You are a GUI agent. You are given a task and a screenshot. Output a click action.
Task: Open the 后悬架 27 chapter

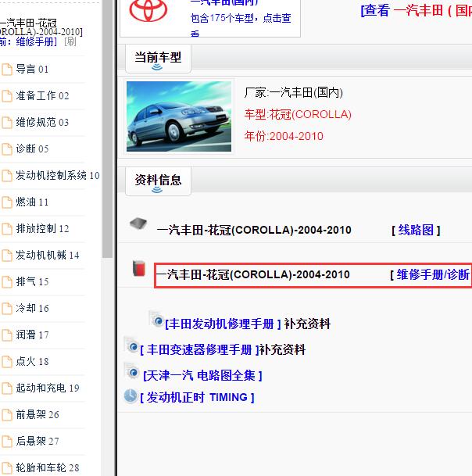click(37, 442)
